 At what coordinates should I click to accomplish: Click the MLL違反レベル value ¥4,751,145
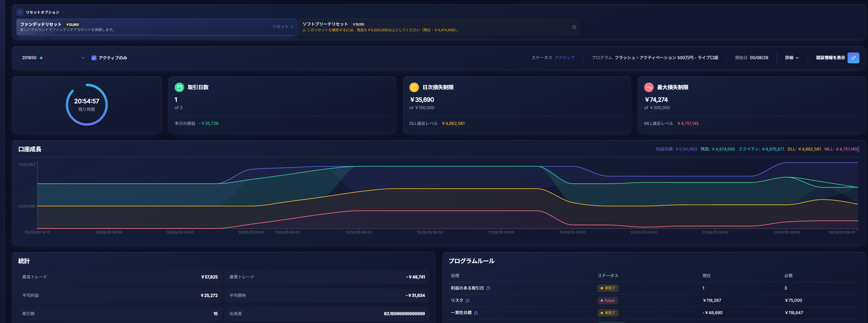click(688, 123)
